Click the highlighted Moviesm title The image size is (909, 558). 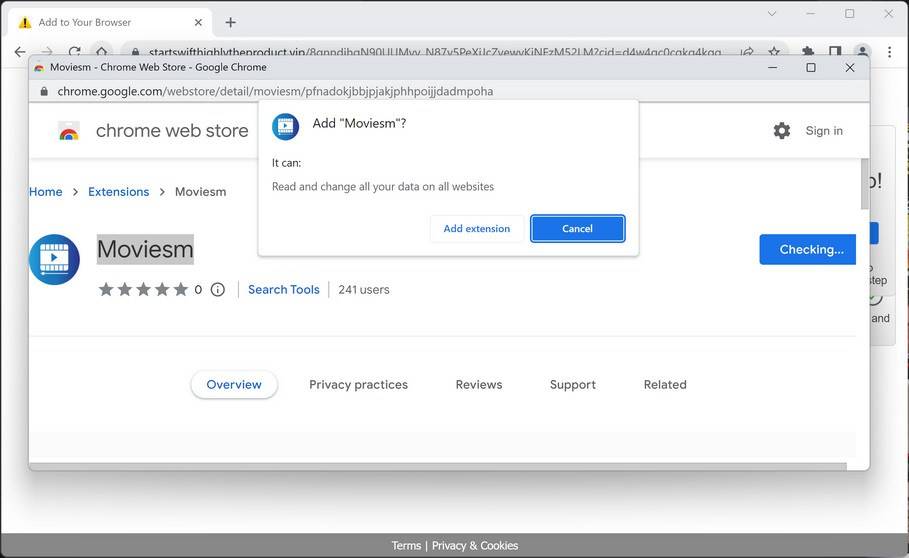(145, 249)
